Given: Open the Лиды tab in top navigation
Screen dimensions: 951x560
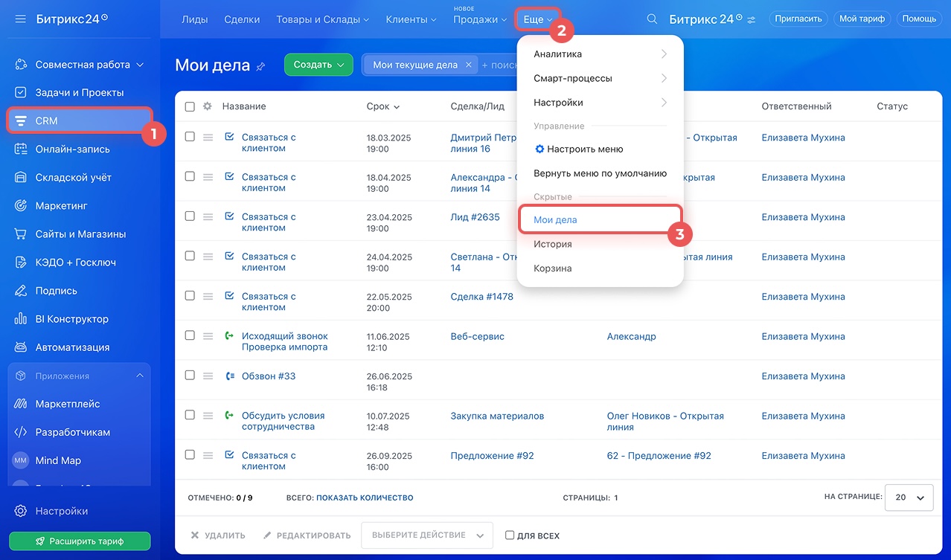Looking at the screenshot, I should click(x=195, y=19).
